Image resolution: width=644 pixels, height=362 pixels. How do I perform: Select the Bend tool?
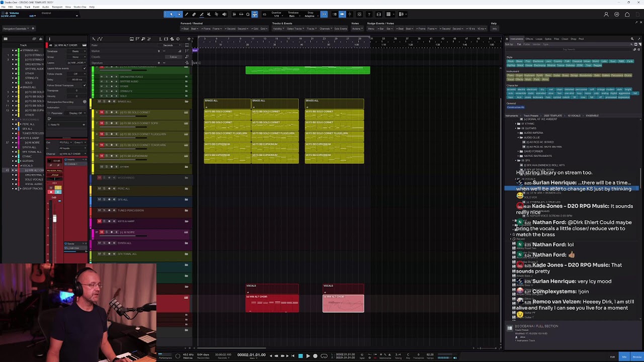[217, 14]
